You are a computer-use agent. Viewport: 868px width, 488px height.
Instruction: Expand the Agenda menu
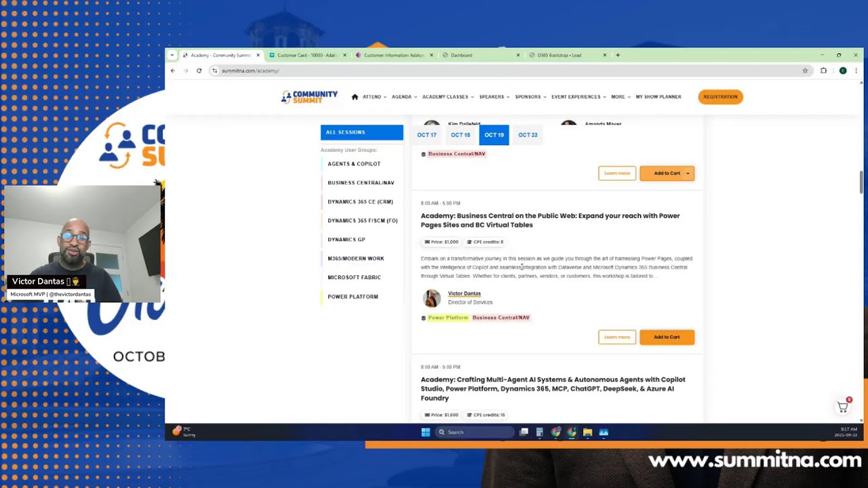tap(404, 97)
